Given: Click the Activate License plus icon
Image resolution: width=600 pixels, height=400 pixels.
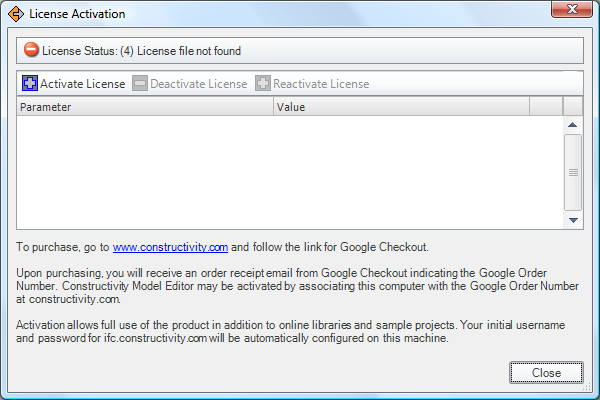Looking at the screenshot, I should [30, 83].
